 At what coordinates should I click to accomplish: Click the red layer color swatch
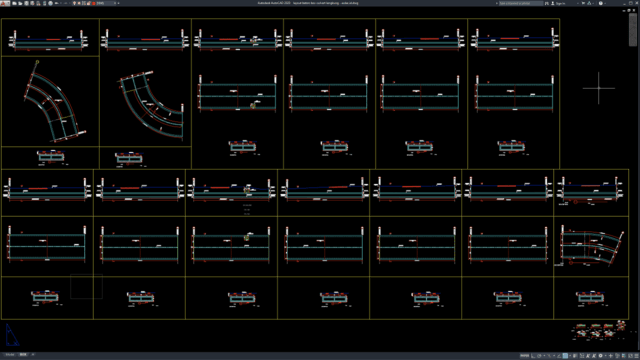[x=94, y=3]
